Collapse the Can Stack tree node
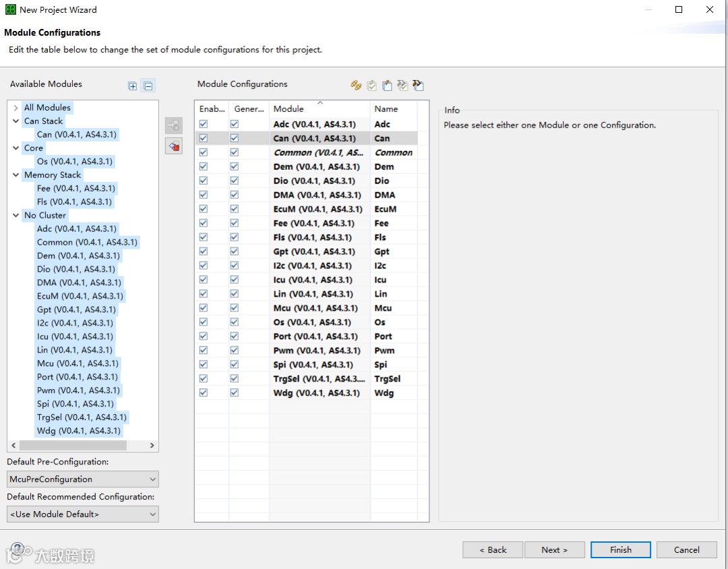This screenshot has width=728, height=569. tap(16, 121)
